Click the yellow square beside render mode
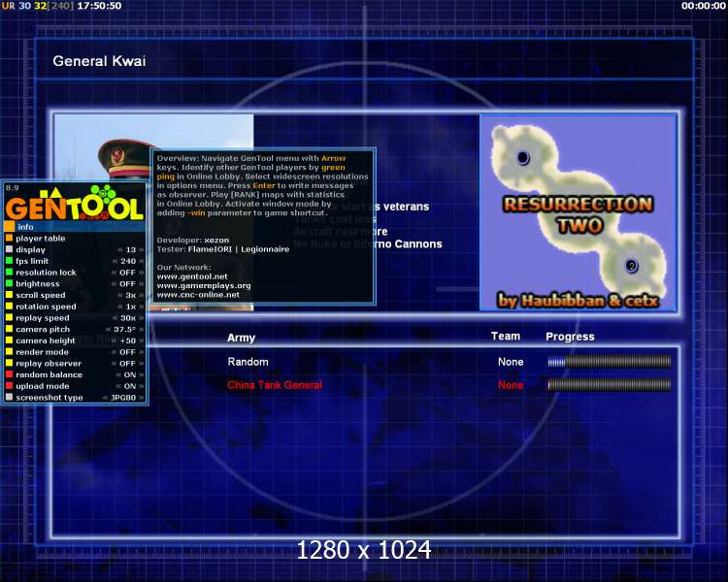 click(9, 352)
